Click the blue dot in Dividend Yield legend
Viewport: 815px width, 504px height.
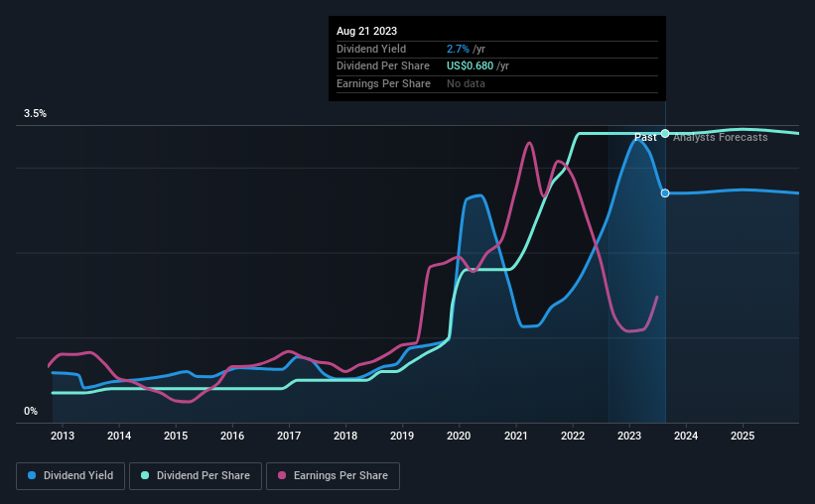click(32, 475)
